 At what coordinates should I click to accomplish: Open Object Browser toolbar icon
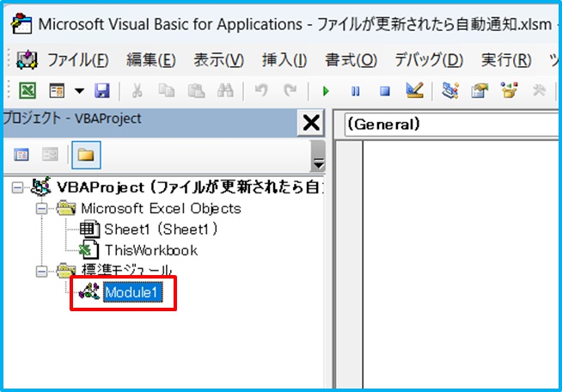(x=510, y=90)
